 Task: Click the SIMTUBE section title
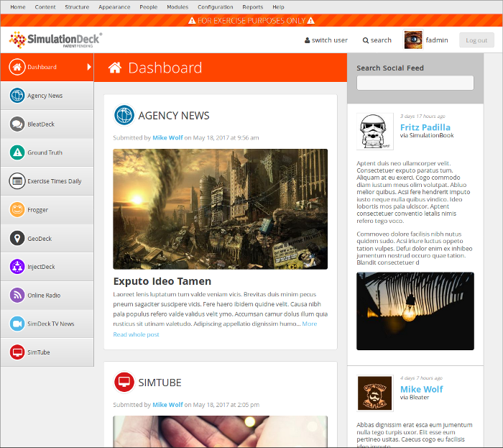point(160,383)
